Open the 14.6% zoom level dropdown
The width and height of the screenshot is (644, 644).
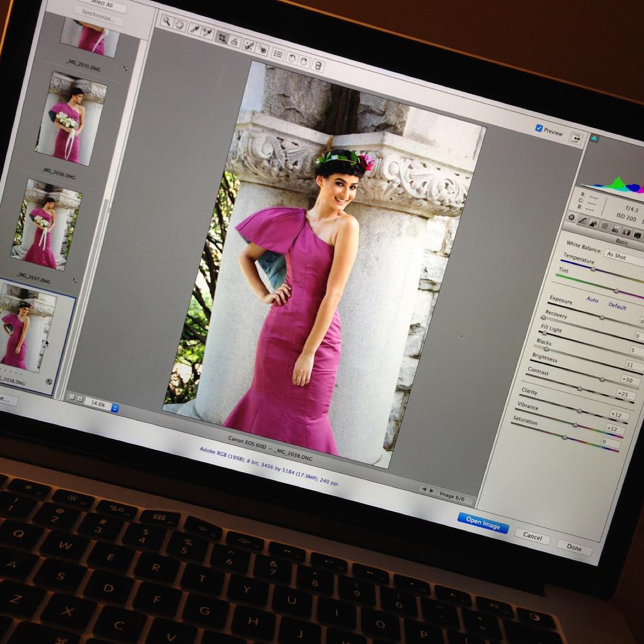point(101,405)
